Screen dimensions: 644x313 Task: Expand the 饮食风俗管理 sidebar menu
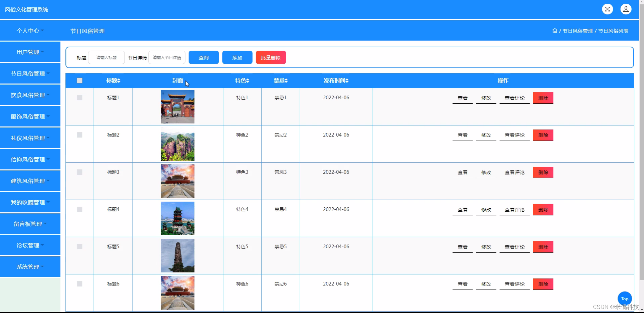[x=30, y=95]
